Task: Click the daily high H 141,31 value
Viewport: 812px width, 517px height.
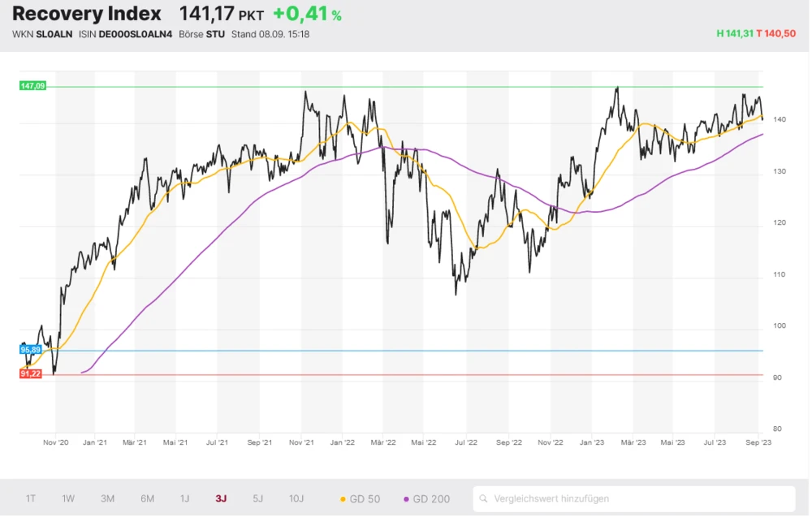Action: click(734, 33)
